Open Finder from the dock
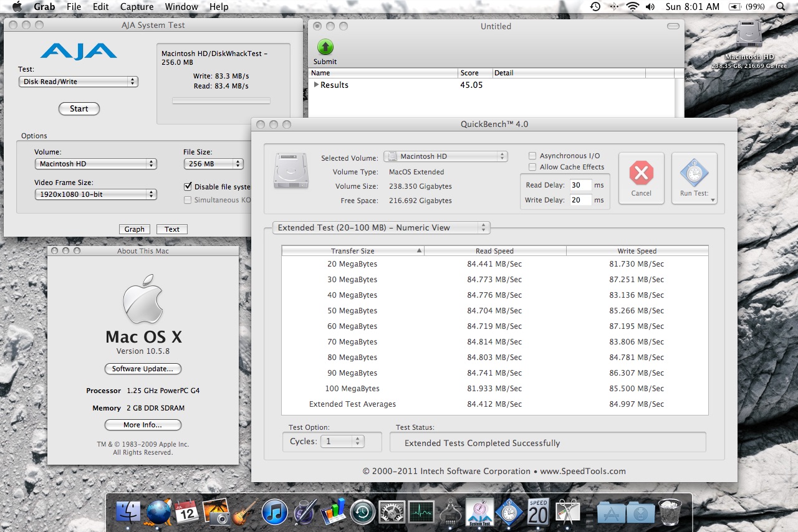This screenshot has height=532, width=798. (128, 512)
